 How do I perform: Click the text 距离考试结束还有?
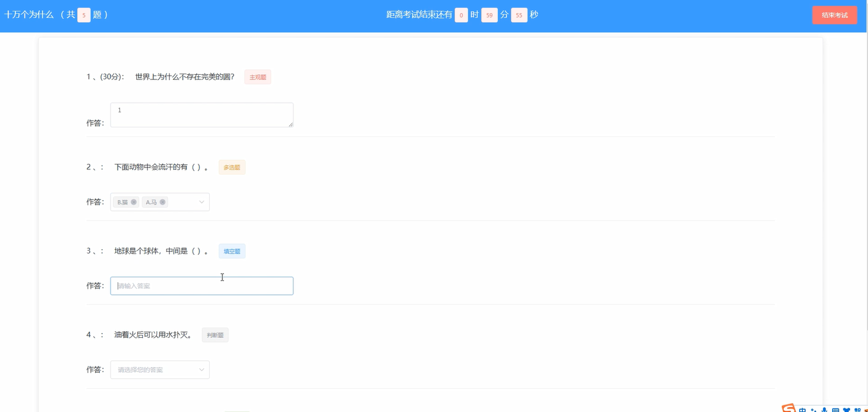pos(419,15)
